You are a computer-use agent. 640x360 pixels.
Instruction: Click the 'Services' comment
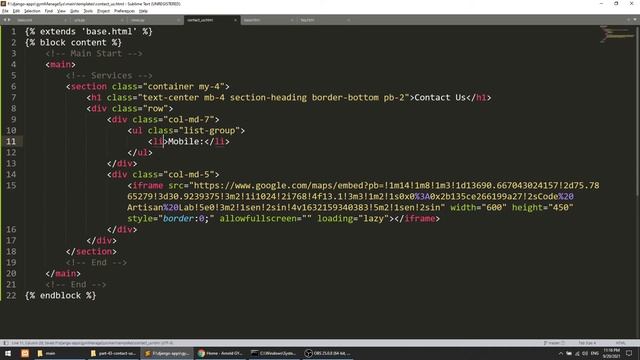point(109,76)
